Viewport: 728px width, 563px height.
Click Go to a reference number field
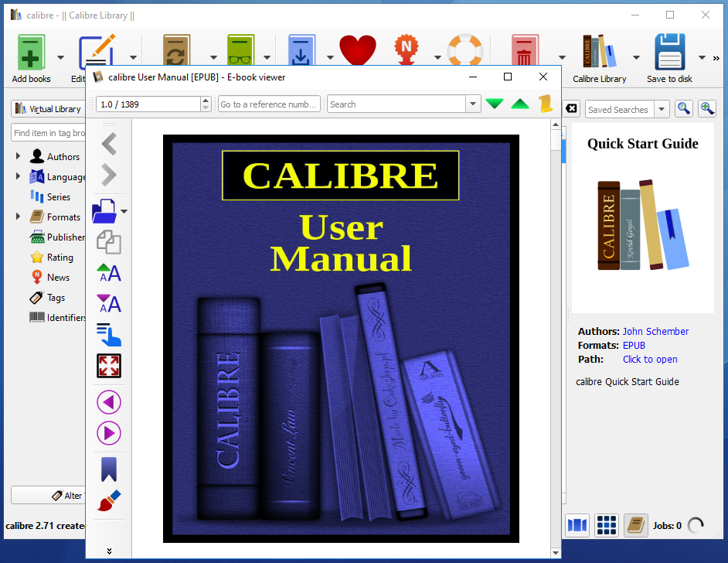pos(269,104)
